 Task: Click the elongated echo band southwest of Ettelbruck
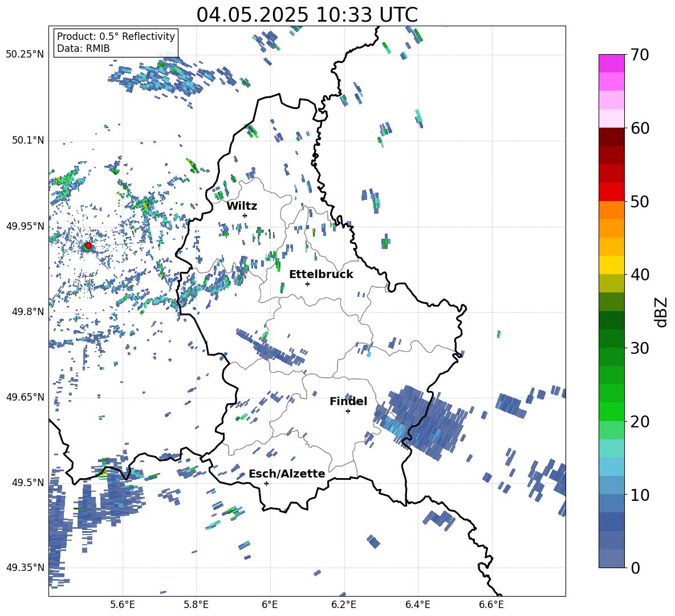click(x=271, y=348)
